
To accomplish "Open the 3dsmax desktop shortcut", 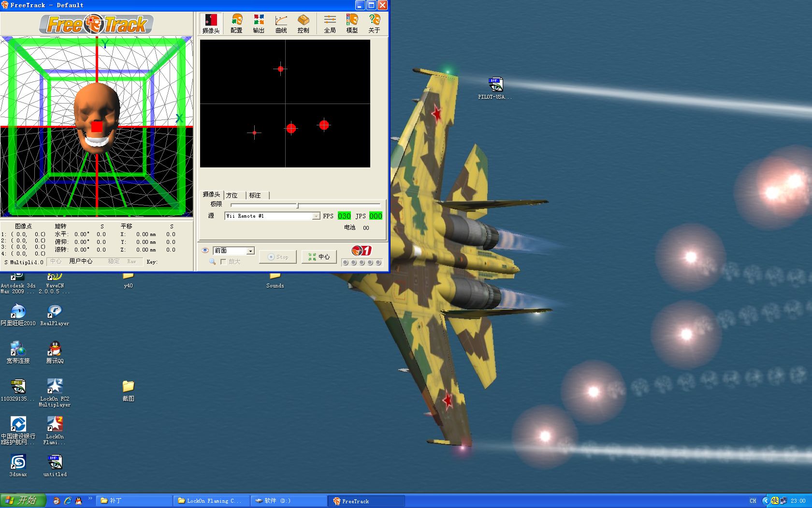I will click(x=18, y=466).
